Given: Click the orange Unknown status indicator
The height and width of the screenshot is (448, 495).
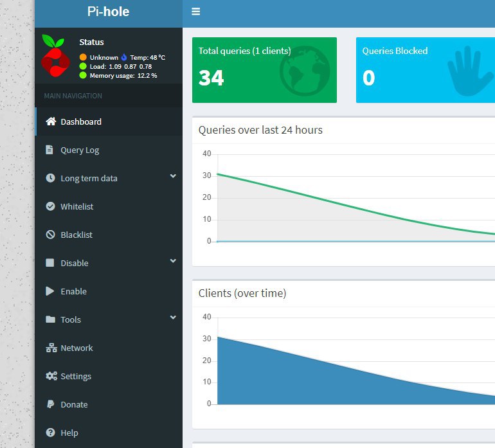Looking at the screenshot, I should (83, 57).
